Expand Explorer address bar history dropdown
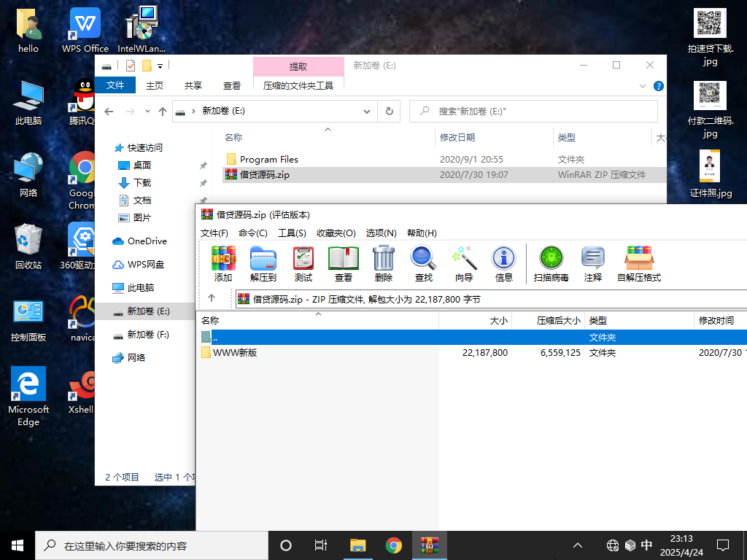 pos(367,112)
